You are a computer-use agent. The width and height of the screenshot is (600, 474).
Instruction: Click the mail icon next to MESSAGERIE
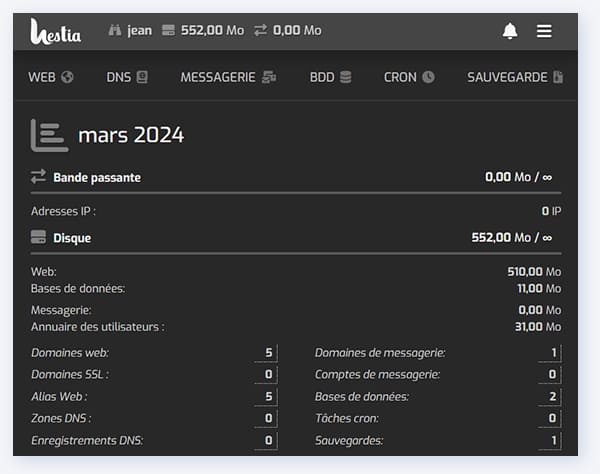tap(269, 77)
